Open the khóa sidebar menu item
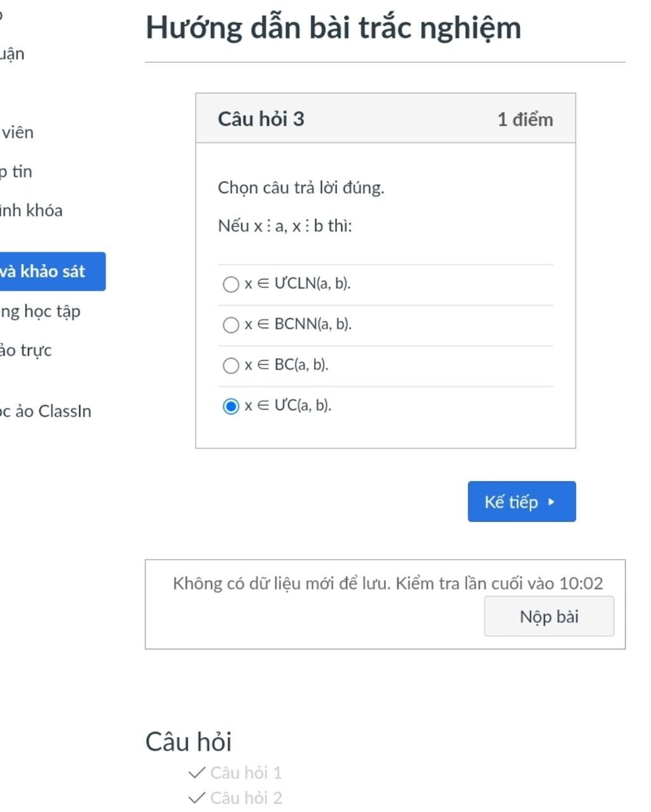 click(31, 210)
